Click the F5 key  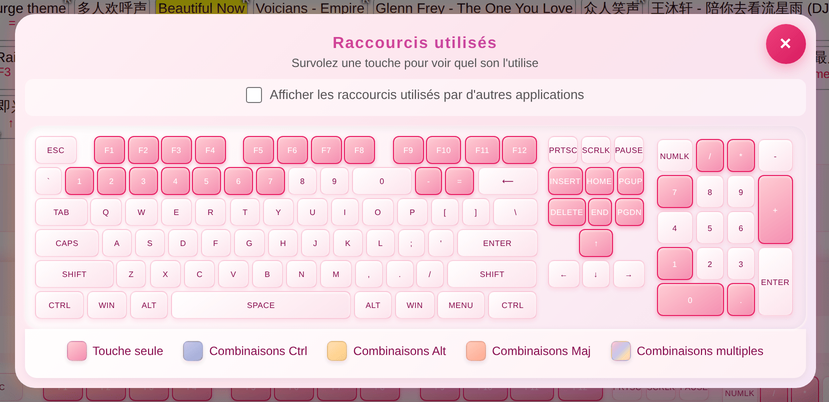click(259, 150)
